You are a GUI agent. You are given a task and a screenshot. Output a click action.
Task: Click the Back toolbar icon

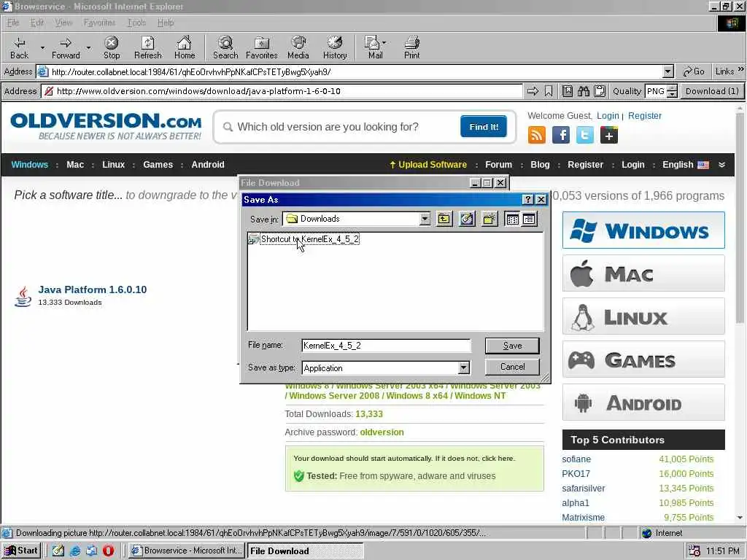click(x=19, y=47)
